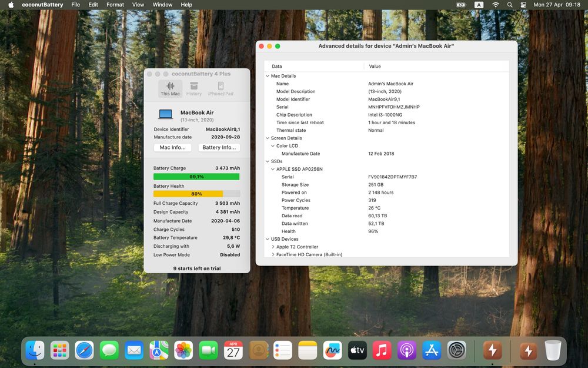The height and width of the screenshot is (368, 588).
Task: Expand FaceTime HD Camera (Built-in) entry
Action: click(273, 254)
